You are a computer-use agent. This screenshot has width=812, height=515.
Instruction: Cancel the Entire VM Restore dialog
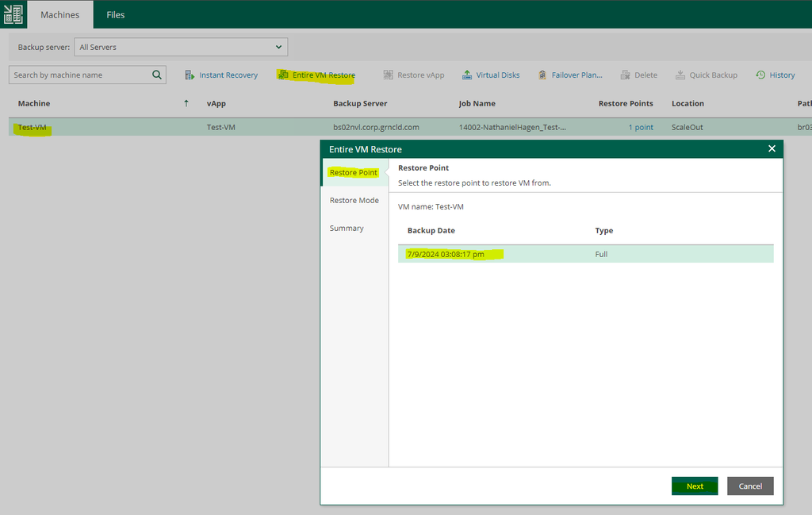click(x=750, y=486)
